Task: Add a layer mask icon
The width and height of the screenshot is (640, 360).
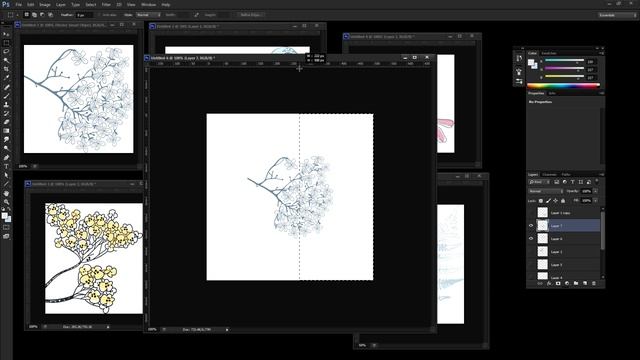Action: [x=558, y=283]
